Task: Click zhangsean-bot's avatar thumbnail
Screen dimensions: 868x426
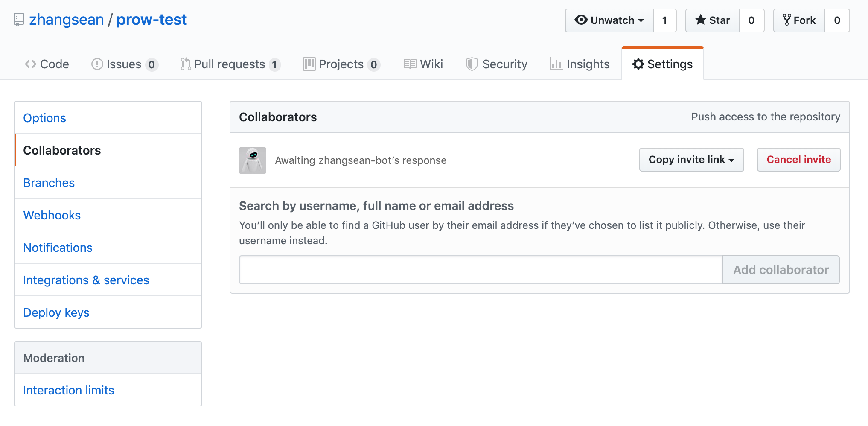Action: pyautogui.click(x=253, y=160)
